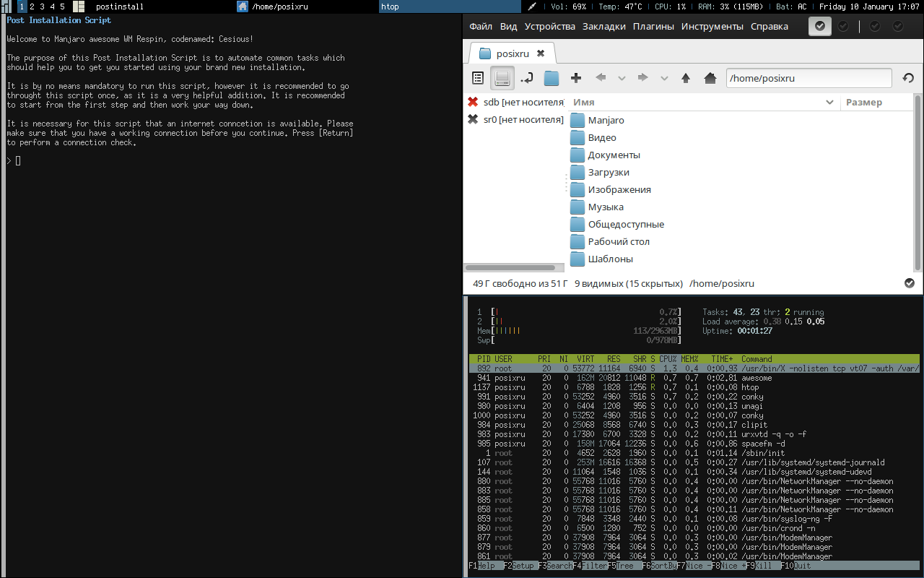
Task: Click the Home folder icon in toolbar
Action: coord(710,78)
